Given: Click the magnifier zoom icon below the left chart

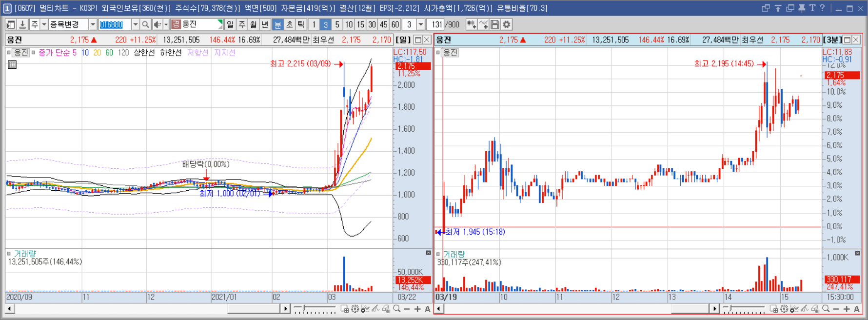Looking at the screenshot, I should (x=397, y=309).
